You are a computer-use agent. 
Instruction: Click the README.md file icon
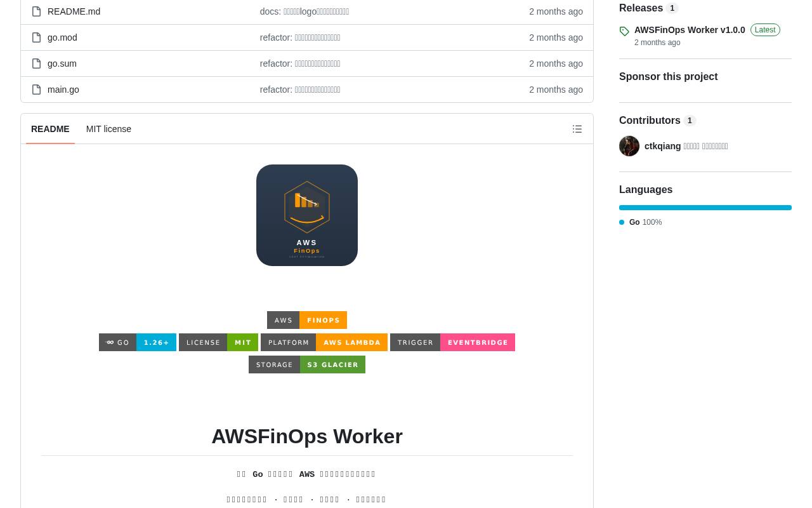pos(37,11)
